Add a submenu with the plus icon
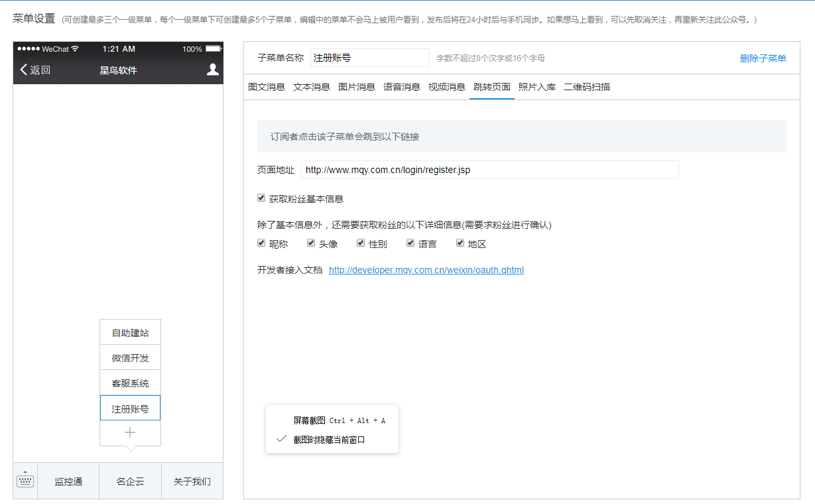Screen dimensions: 815x504 [x=130, y=433]
